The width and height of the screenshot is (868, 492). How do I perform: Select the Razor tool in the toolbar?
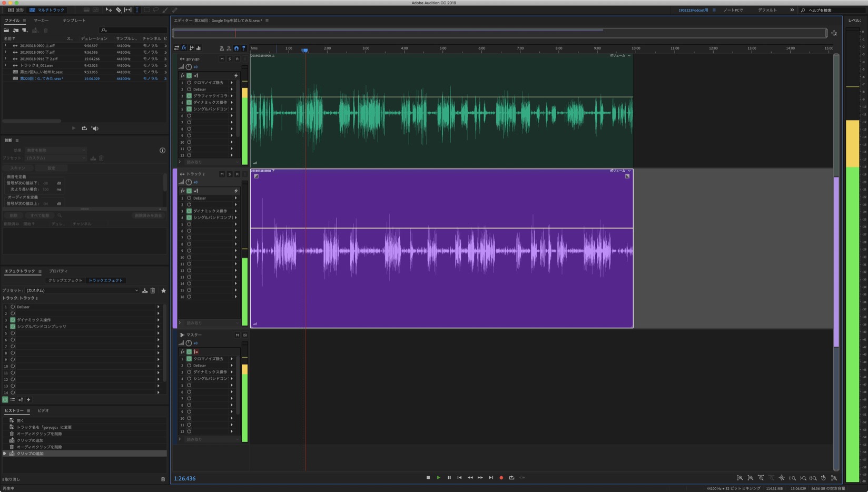pyautogui.click(x=119, y=10)
